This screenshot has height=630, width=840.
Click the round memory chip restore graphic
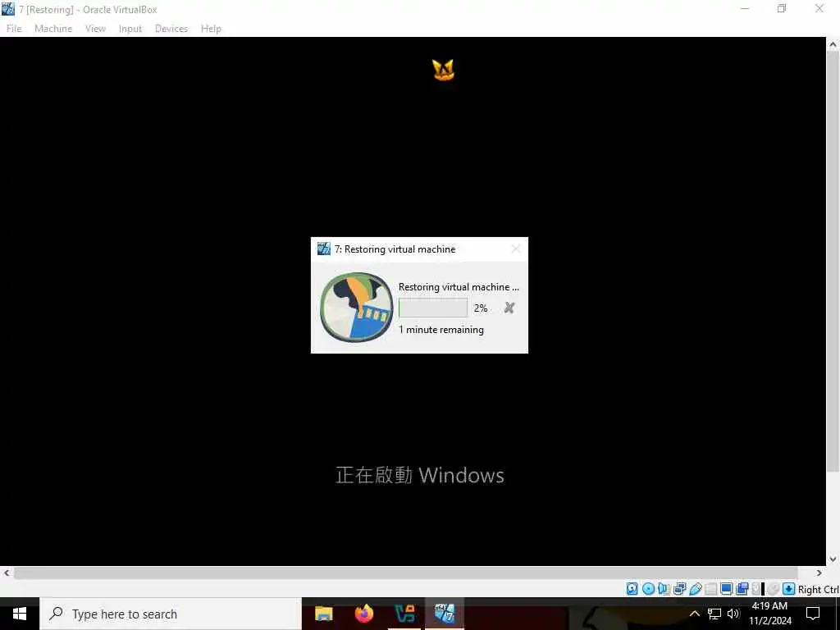pyautogui.click(x=356, y=307)
